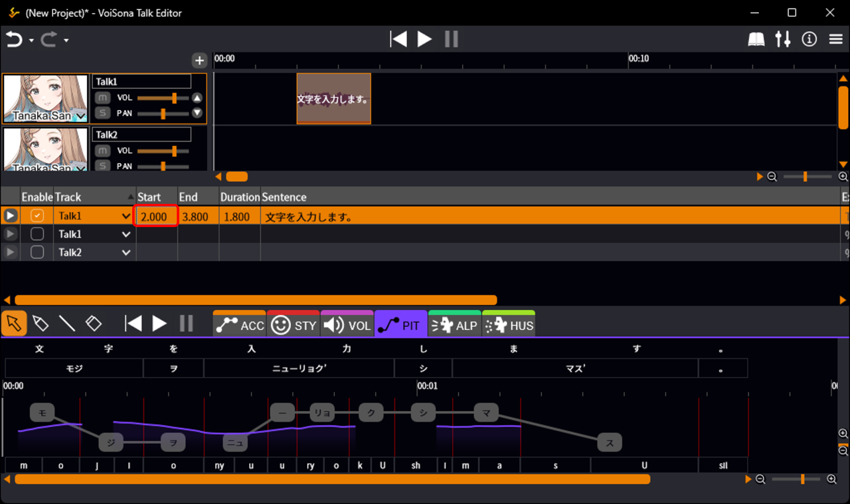Image resolution: width=850 pixels, height=504 pixels.
Task: Adjust the Talk1 VOL slider
Action: point(174,98)
